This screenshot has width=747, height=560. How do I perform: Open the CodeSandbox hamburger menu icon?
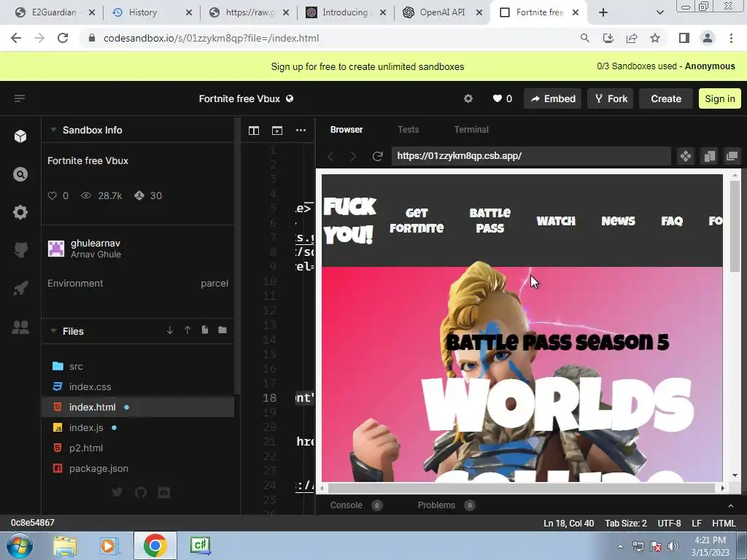click(x=20, y=98)
